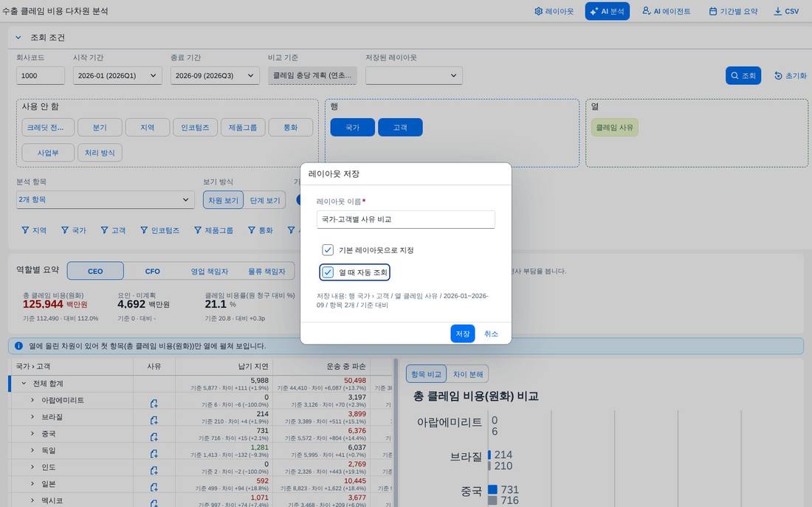Screen dimensions: 812x507
Task: Open the 제품그룹 funnel filter
Action: (x=213, y=230)
